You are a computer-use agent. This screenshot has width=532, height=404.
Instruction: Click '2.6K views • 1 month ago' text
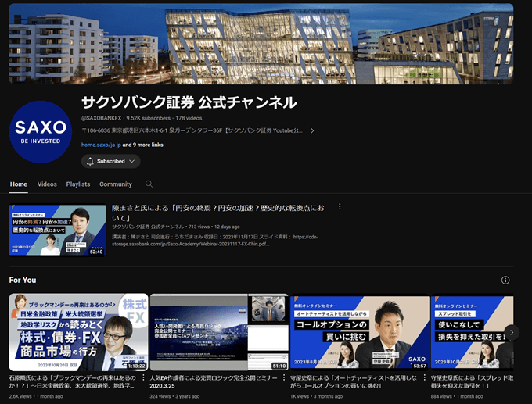pyautogui.click(x=36, y=396)
